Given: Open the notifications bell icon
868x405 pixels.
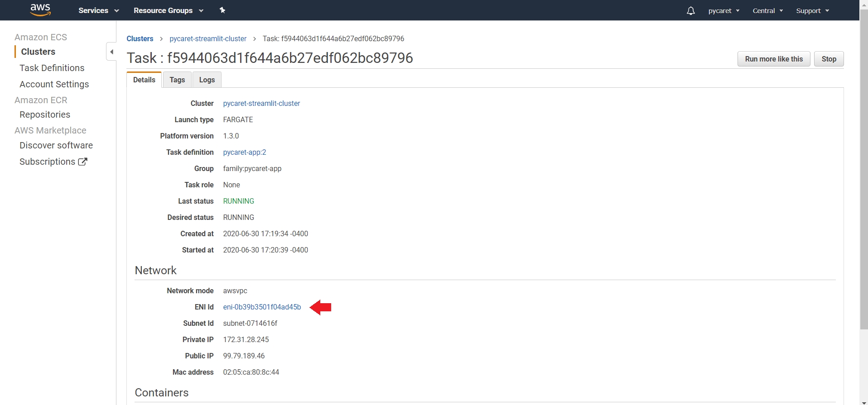Looking at the screenshot, I should [690, 11].
